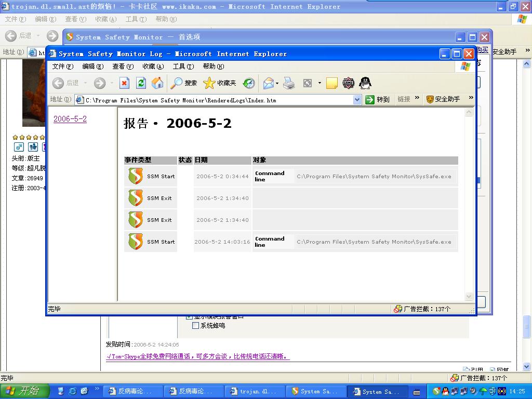Screen dimensions: 532x399
Task: Click green umbrella tray icon
Action: click(483, 392)
